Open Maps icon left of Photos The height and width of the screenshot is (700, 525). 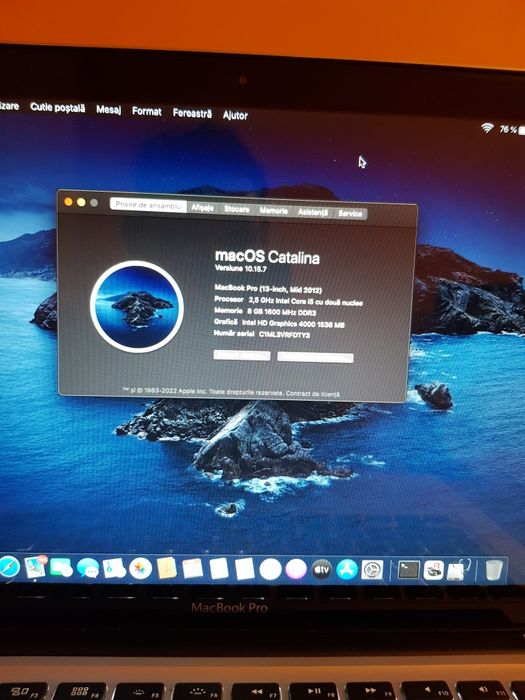coord(114,569)
